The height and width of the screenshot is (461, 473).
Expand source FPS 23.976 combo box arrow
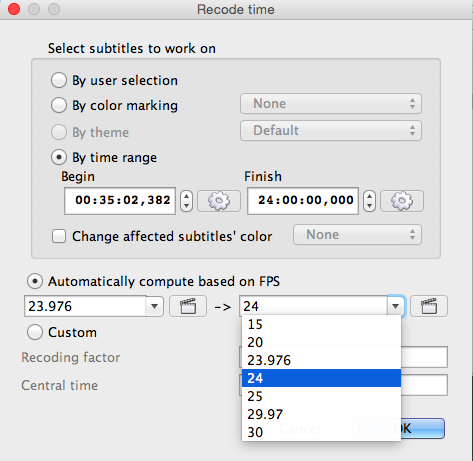pos(154,306)
